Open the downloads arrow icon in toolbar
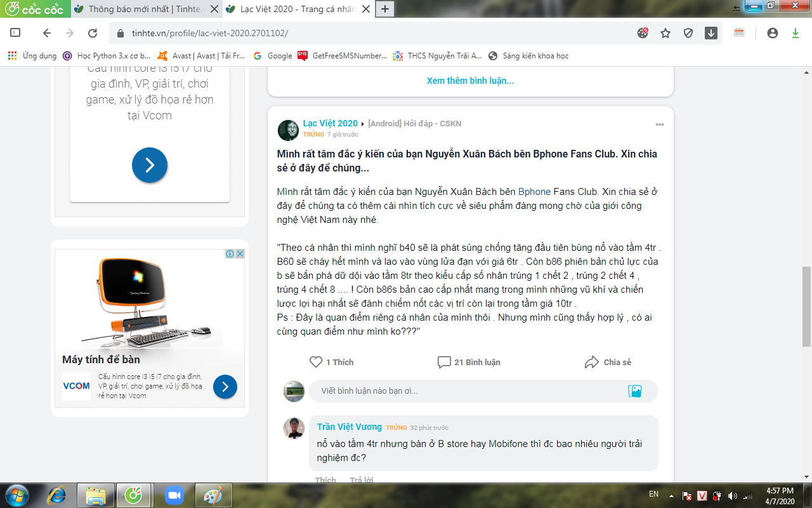The height and width of the screenshot is (508, 812). (711, 33)
